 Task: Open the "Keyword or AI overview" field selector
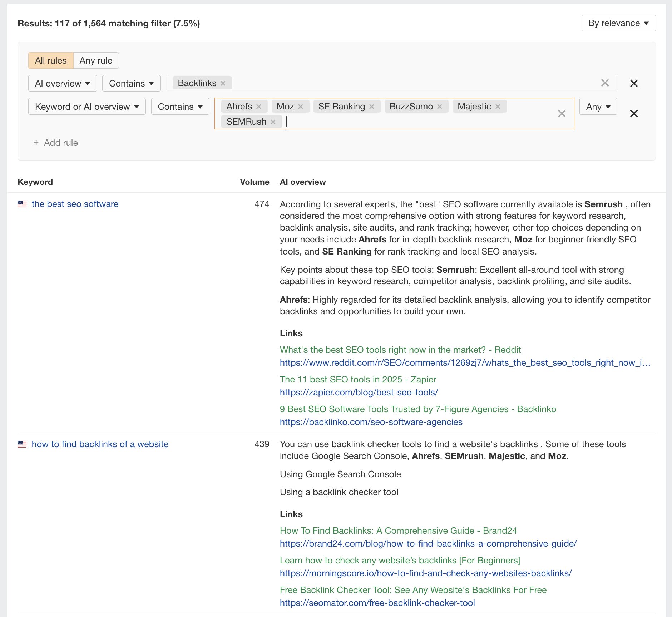click(x=87, y=106)
